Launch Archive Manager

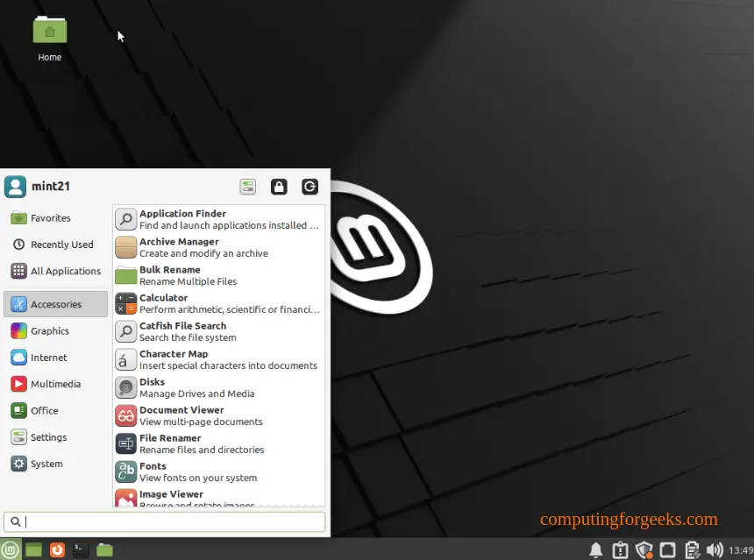point(219,247)
